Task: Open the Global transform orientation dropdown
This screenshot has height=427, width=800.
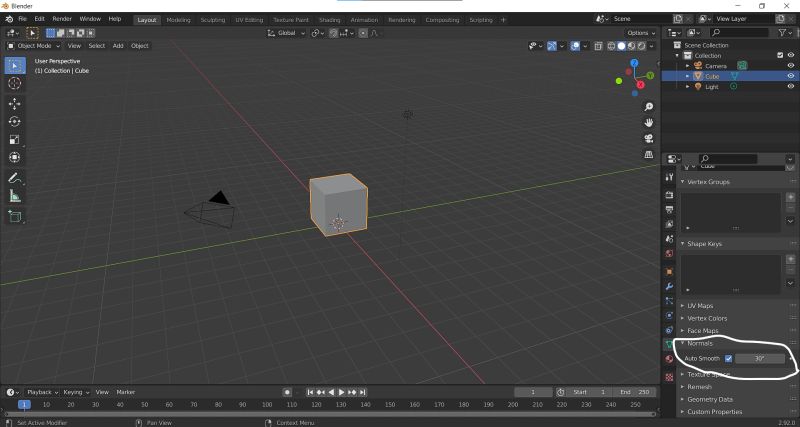Action: (286, 33)
